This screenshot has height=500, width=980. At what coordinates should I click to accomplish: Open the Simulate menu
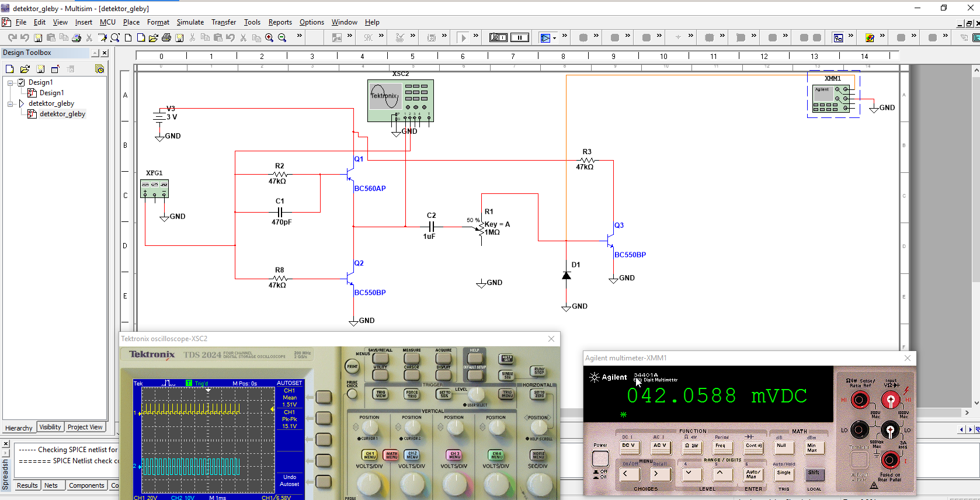tap(190, 22)
